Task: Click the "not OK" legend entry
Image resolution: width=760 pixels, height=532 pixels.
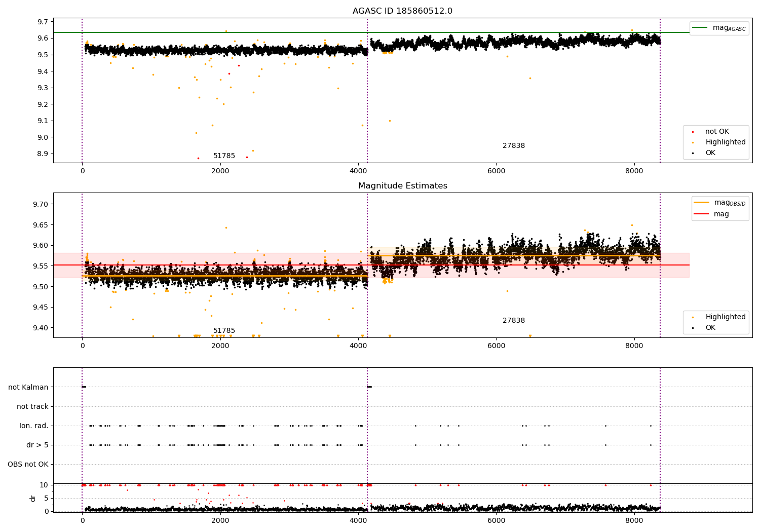Action: (717, 132)
